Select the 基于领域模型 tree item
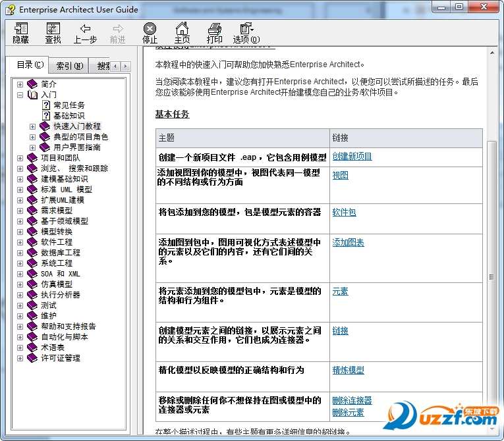The height and width of the screenshot is (441, 504). 65,221
